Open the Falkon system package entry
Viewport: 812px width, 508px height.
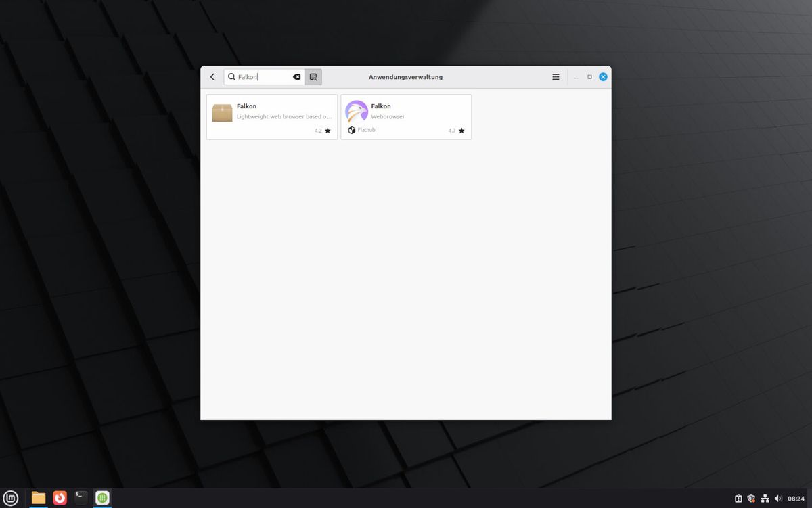point(272,117)
